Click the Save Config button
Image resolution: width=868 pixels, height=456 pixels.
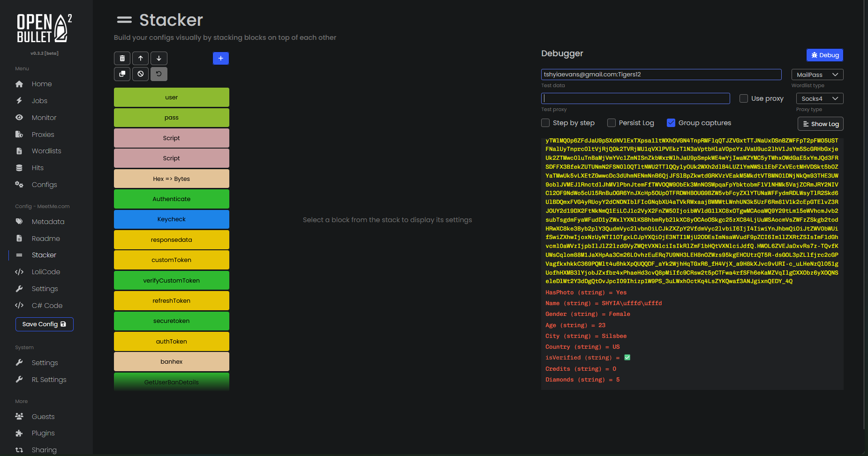pyautogui.click(x=45, y=324)
